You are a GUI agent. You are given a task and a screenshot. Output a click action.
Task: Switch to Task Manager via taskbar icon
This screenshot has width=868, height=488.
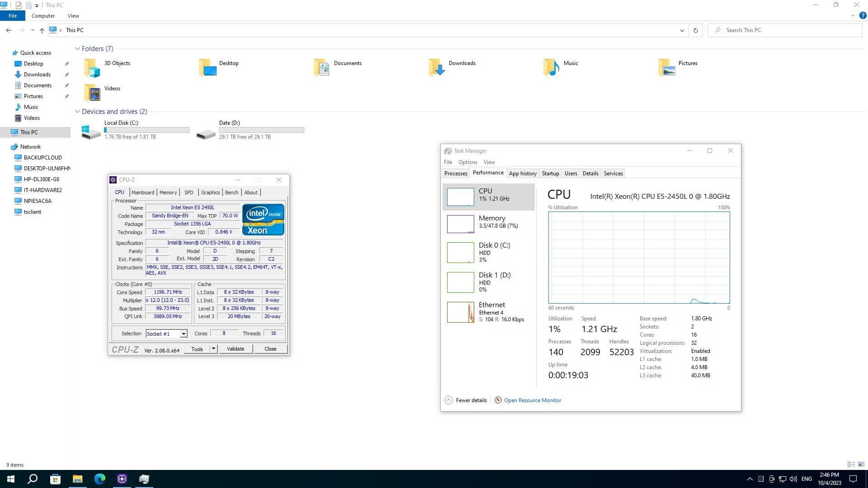[144, 479]
